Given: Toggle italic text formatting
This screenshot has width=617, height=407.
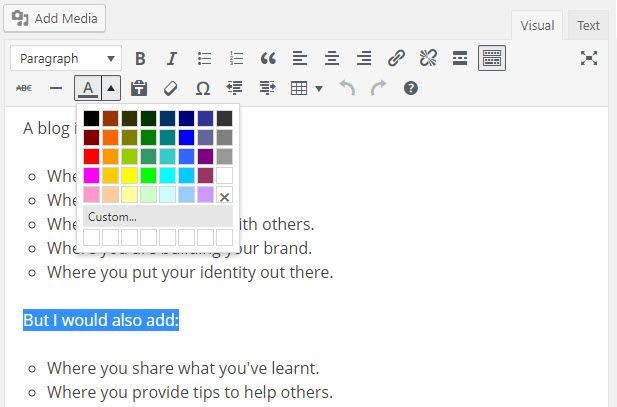Looking at the screenshot, I should click(x=171, y=59).
